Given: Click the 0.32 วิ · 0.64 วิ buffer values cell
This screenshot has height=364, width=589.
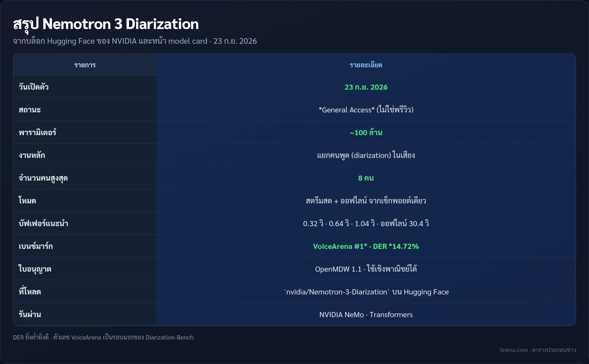Looking at the screenshot, I should 366,223.
